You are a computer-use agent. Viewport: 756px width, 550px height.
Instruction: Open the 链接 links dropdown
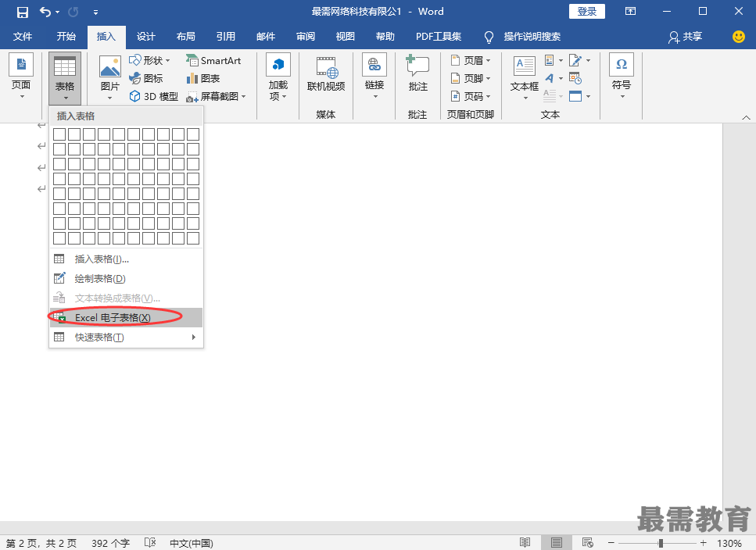(x=374, y=76)
